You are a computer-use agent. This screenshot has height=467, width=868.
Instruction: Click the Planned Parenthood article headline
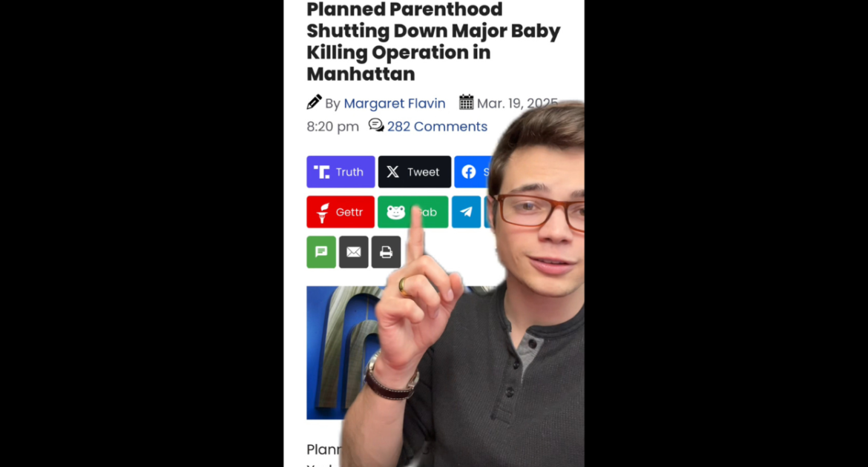433,42
